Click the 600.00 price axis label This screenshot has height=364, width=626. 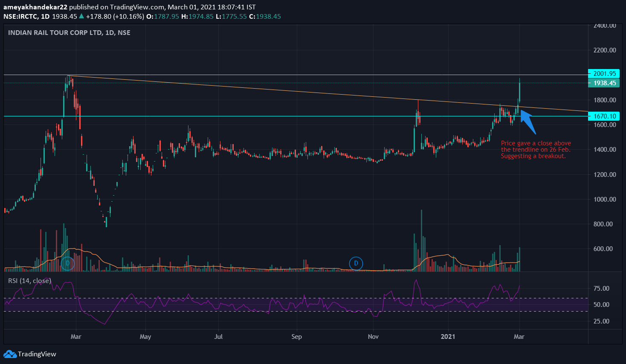pos(603,249)
